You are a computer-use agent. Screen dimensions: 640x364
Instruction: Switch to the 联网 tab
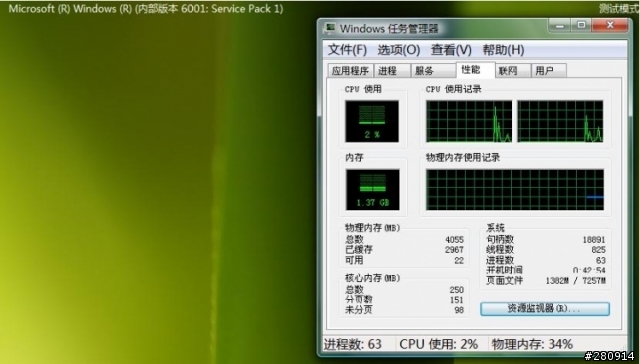513,71
